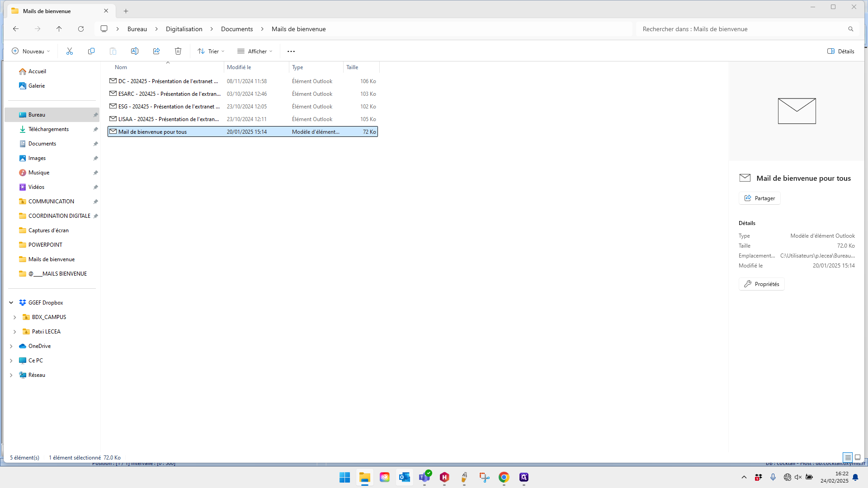Click the Rename icon in toolbar

135,51
